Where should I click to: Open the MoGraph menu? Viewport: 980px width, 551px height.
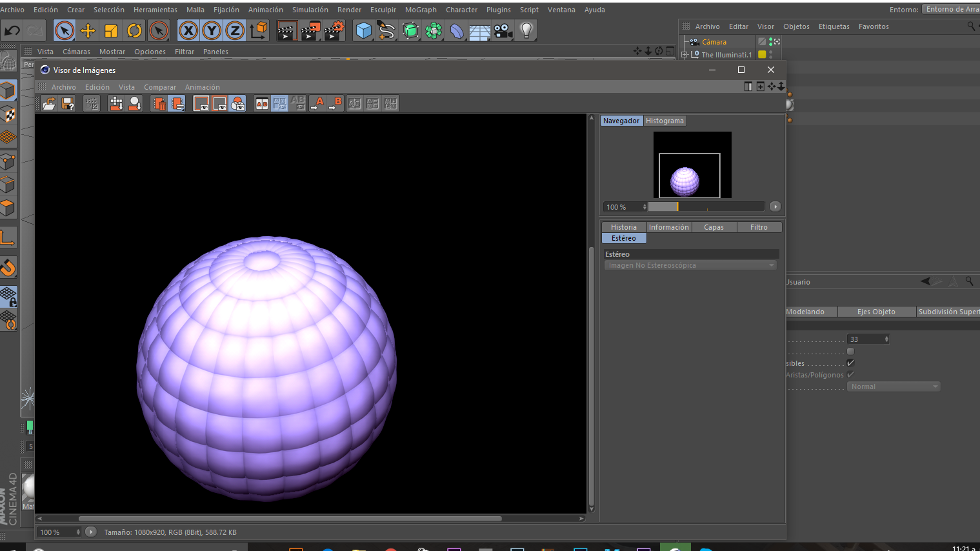pos(421,10)
